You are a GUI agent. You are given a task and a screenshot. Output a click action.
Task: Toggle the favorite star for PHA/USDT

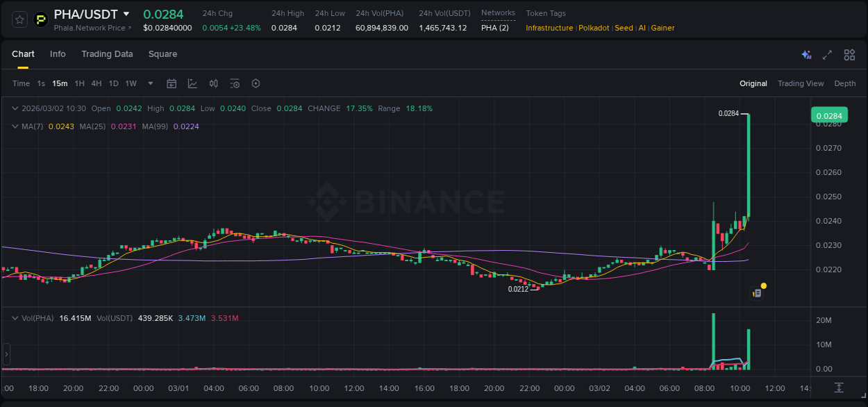(19, 19)
